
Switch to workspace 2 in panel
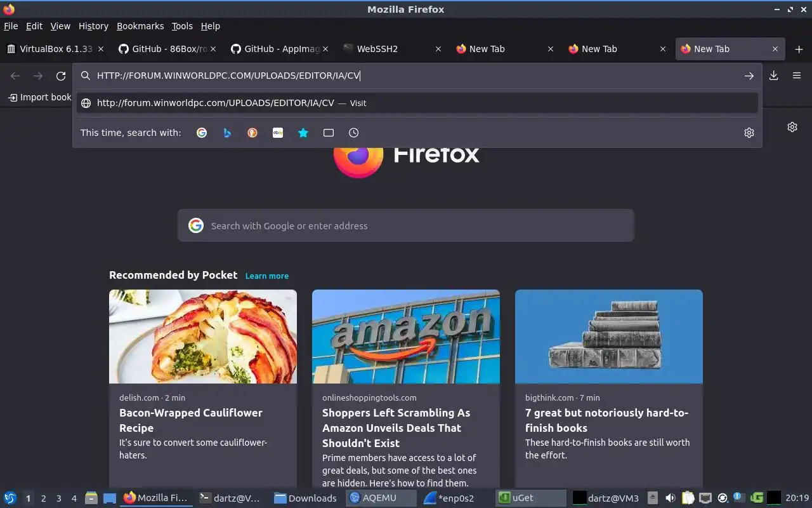pyautogui.click(x=43, y=498)
